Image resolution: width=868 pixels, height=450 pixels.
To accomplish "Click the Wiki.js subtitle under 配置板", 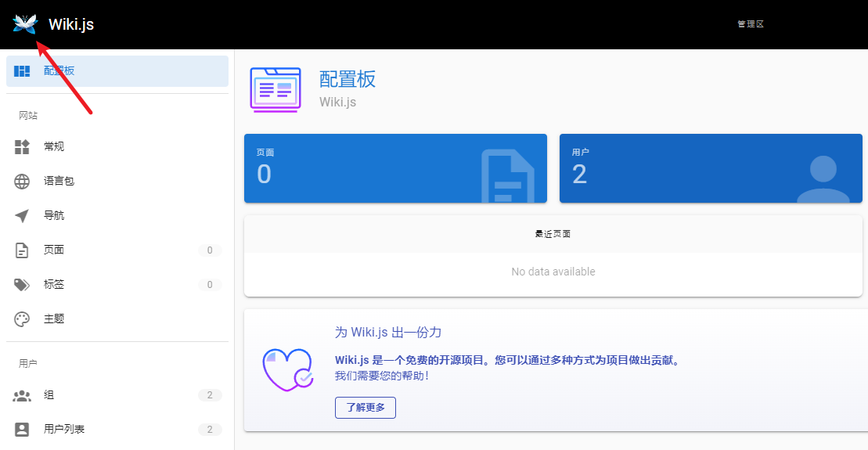I will tap(337, 103).
